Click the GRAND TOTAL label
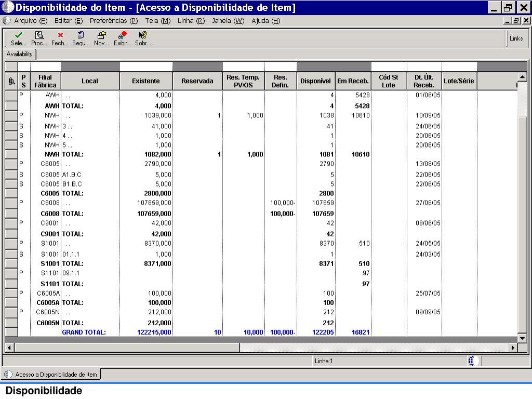This screenshot has width=532, height=399. point(84,332)
